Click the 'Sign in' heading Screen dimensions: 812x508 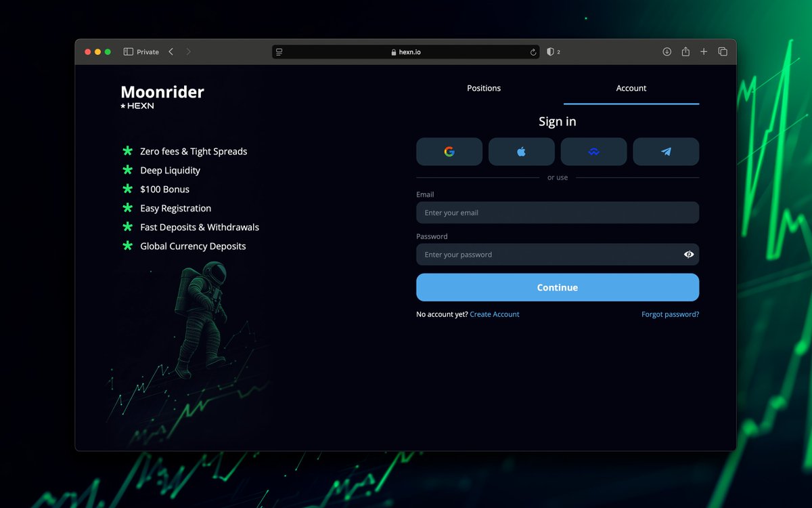(558, 122)
